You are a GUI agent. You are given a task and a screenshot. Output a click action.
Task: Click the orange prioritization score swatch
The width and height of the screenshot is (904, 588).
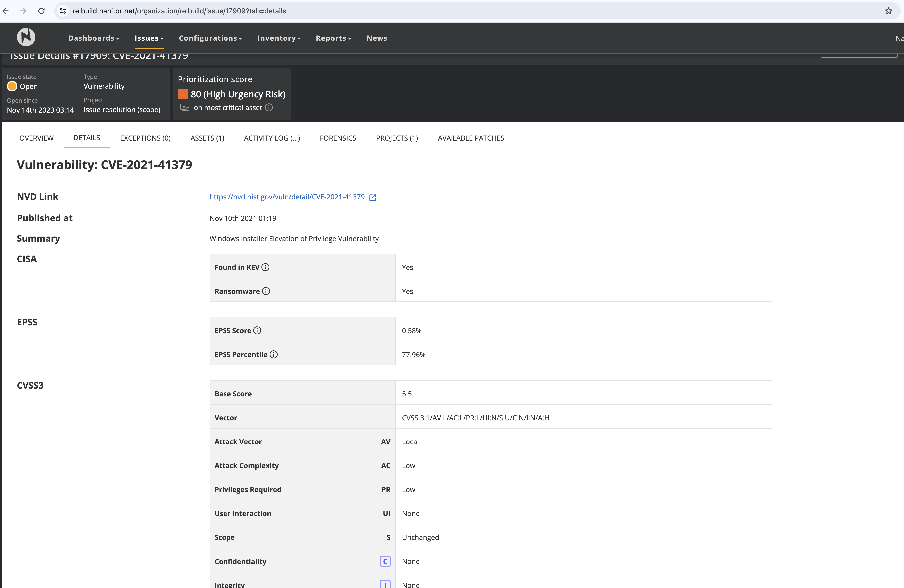click(x=183, y=94)
